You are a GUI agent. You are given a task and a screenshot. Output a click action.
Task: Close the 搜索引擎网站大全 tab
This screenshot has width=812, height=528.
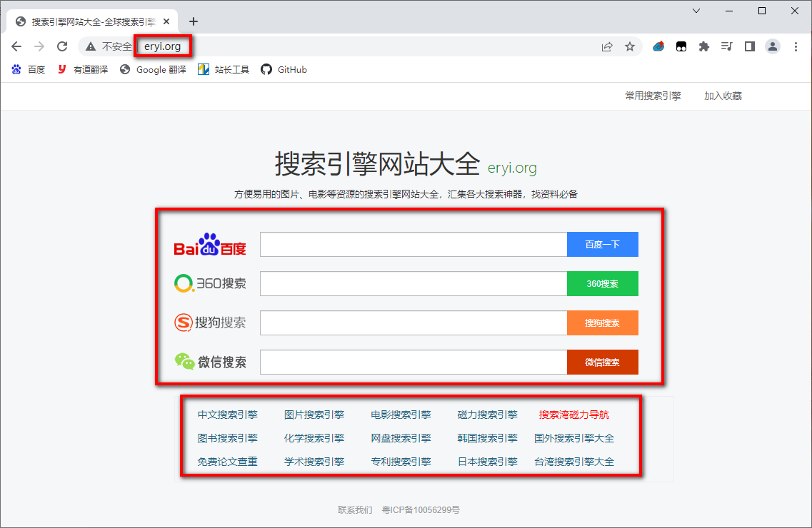[166, 21]
